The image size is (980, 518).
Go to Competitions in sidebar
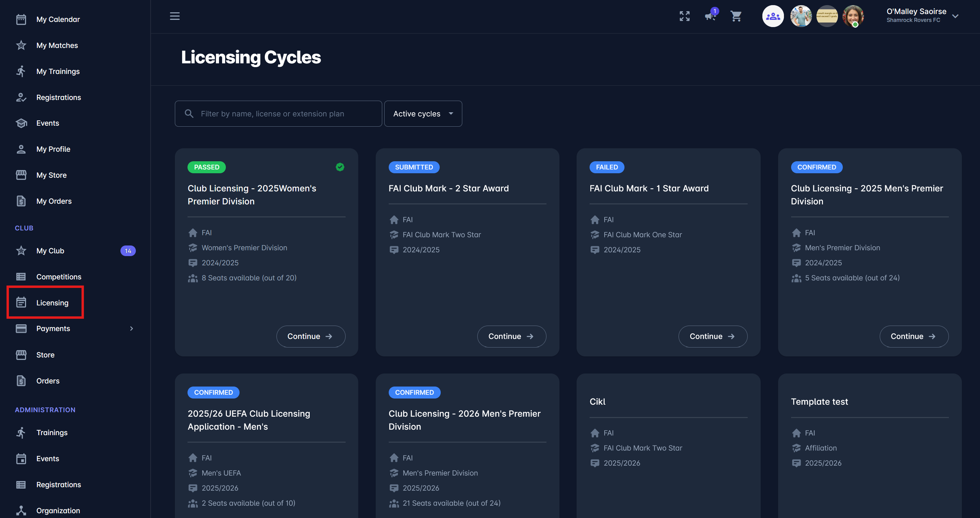[x=59, y=277]
